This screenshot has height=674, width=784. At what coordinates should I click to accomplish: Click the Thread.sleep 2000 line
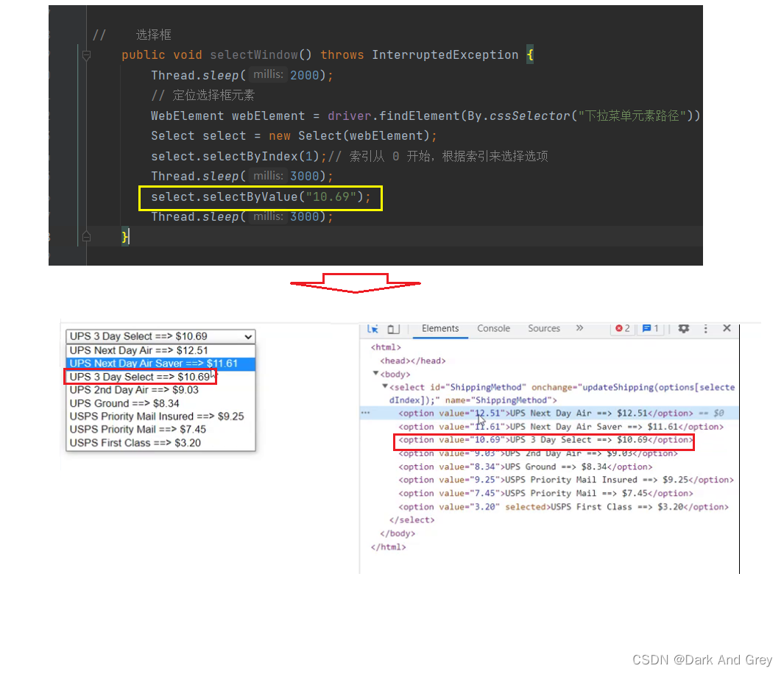click(x=241, y=76)
